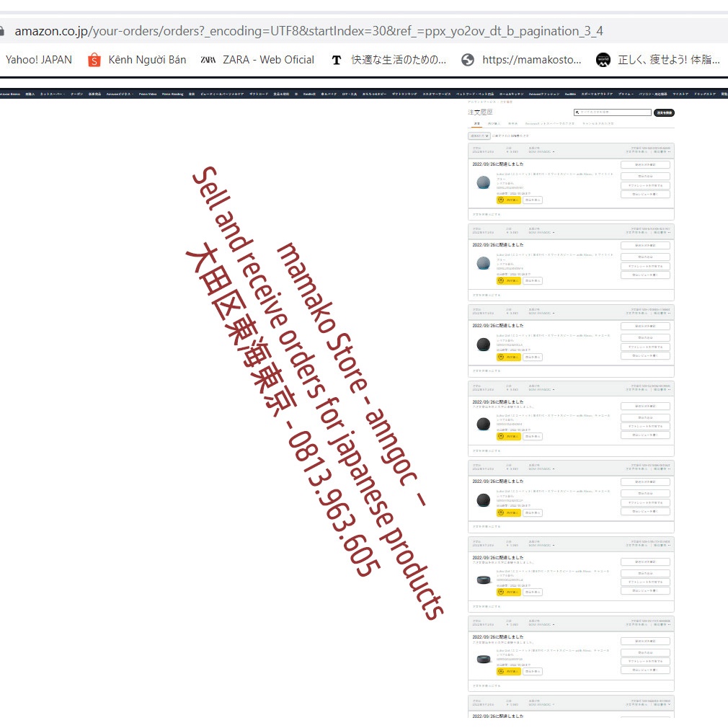
Task: Click the site lock icon in address bar
Action: click(x=2, y=31)
